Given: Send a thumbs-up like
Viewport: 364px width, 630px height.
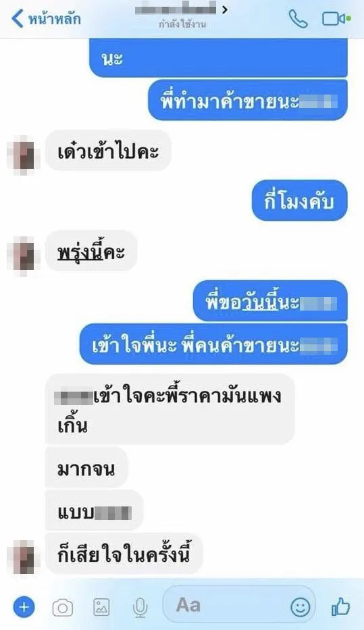Looking at the screenshot, I should tap(340, 606).
